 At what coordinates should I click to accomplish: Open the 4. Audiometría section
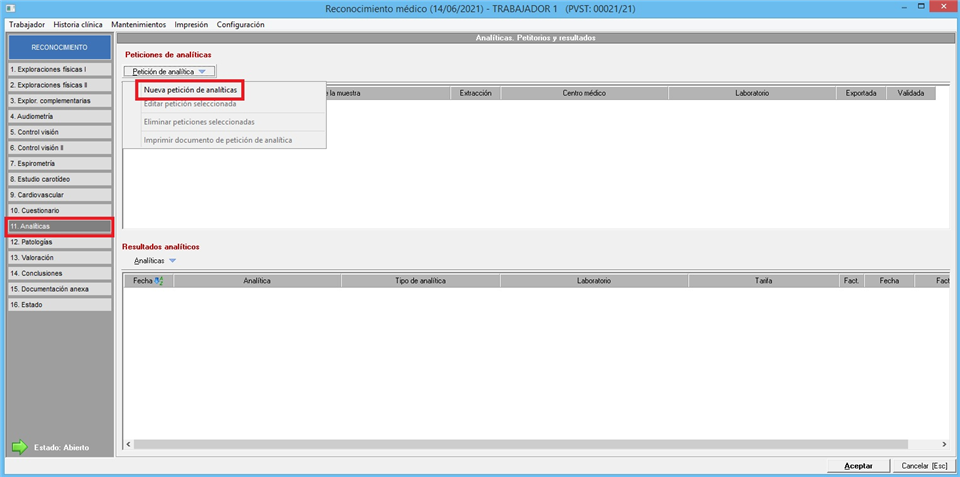59,116
